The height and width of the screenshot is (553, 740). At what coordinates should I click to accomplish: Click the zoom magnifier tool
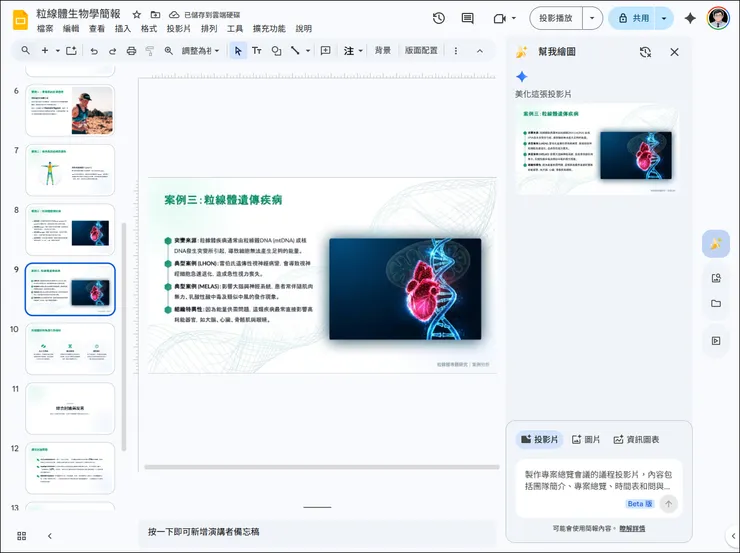pos(168,50)
